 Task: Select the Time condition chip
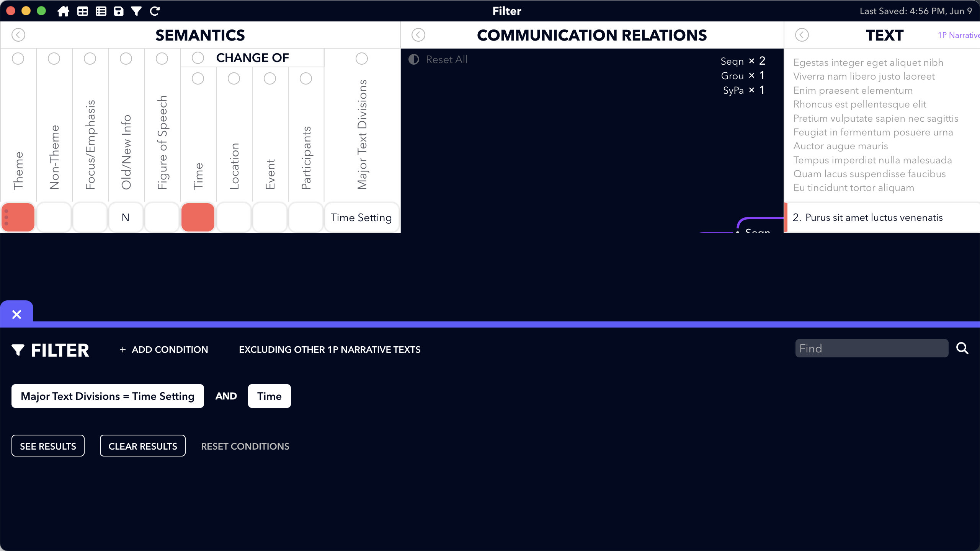click(x=269, y=396)
